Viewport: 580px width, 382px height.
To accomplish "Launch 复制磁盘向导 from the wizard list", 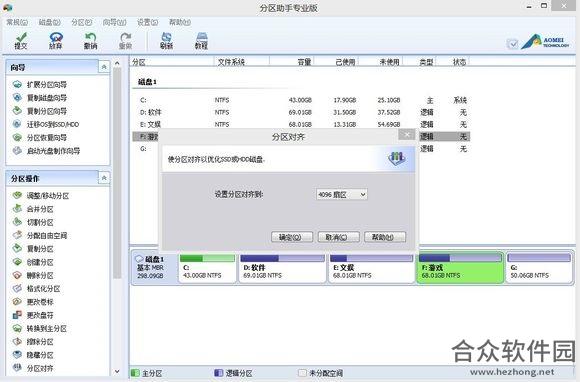I will tap(40, 98).
